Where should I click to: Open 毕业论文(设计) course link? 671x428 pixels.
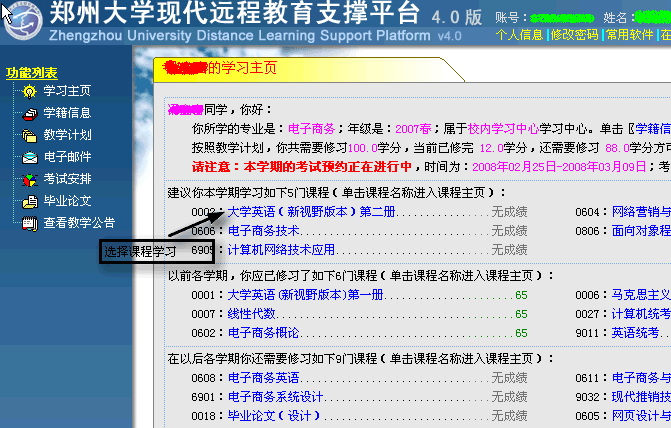pyautogui.click(x=269, y=416)
